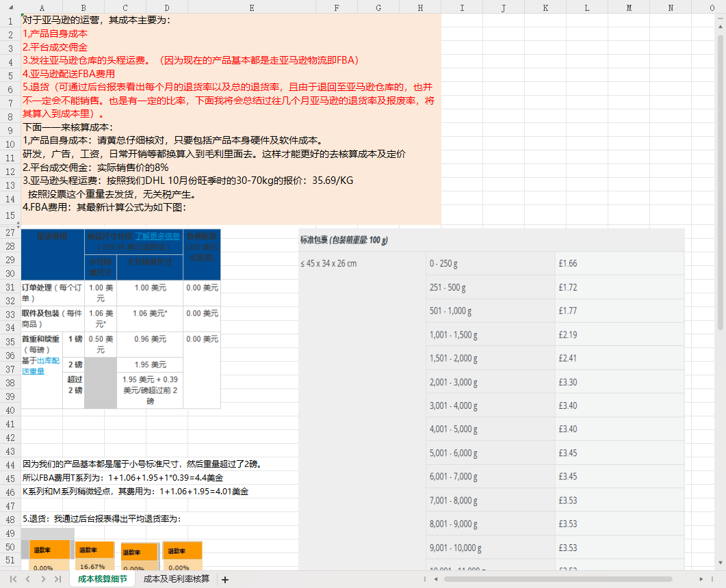Select row 15 header
Image resolution: width=726 pixels, height=588 pixels.
10,215
